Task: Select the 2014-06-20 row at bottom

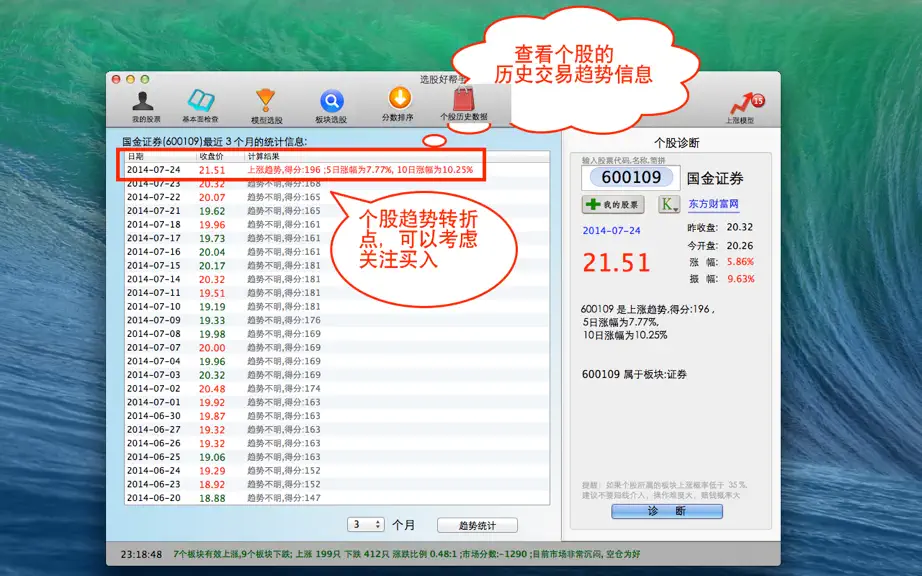Action: [x=337, y=498]
